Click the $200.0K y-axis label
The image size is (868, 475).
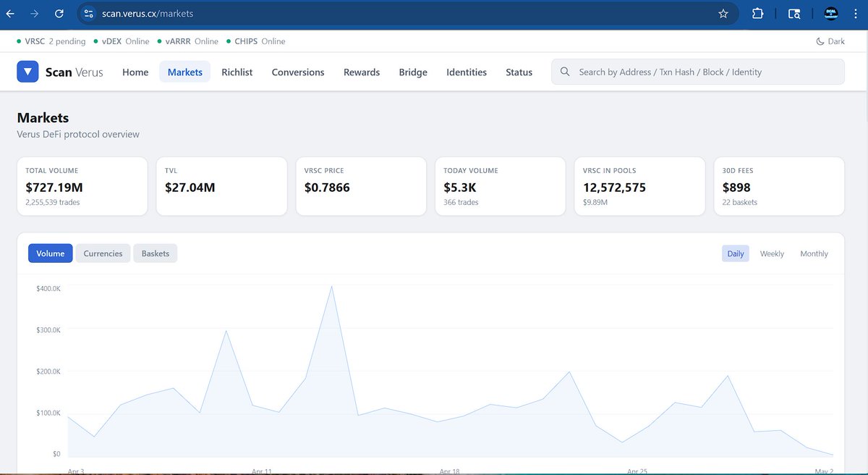(x=48, y=371)
